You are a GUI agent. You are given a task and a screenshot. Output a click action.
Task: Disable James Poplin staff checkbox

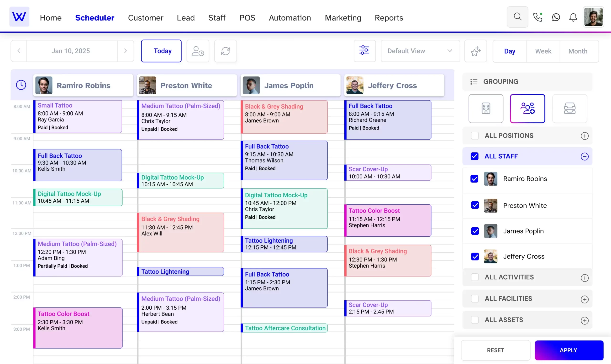click(x=475, y=230)
